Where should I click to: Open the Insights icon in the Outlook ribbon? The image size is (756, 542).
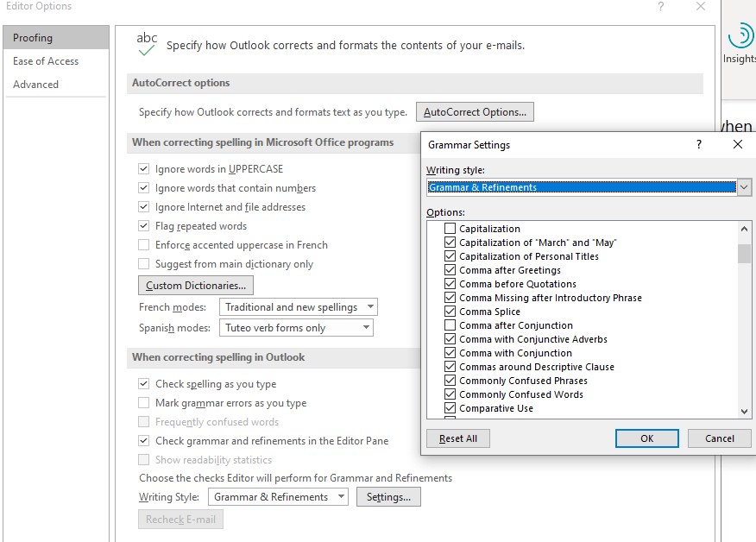pos(740,43)
